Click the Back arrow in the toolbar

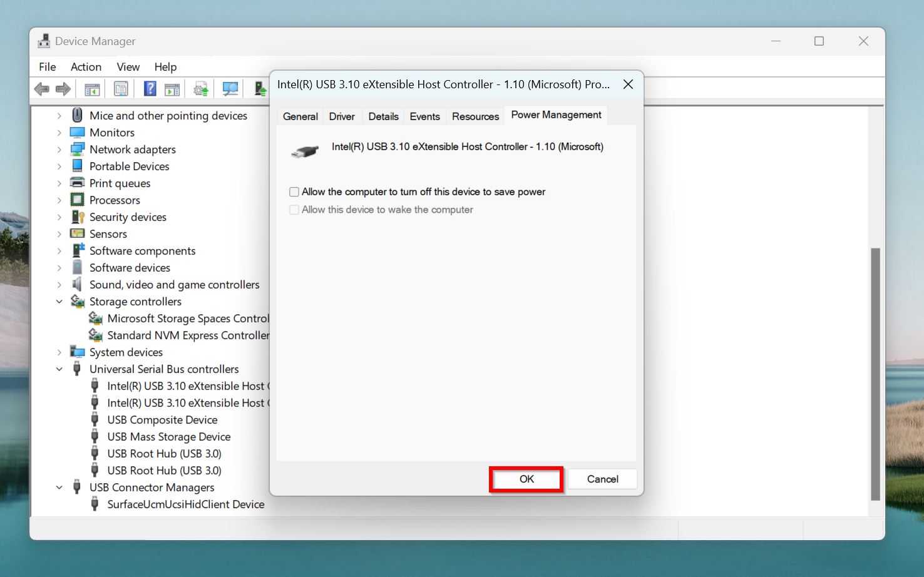point(42,89)
